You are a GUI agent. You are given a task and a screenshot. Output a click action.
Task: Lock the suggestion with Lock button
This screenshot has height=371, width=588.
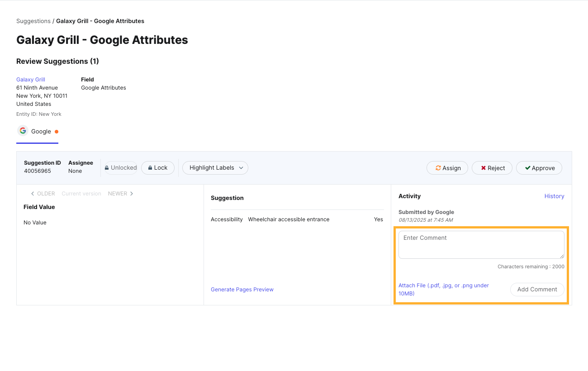click(158, 168)
